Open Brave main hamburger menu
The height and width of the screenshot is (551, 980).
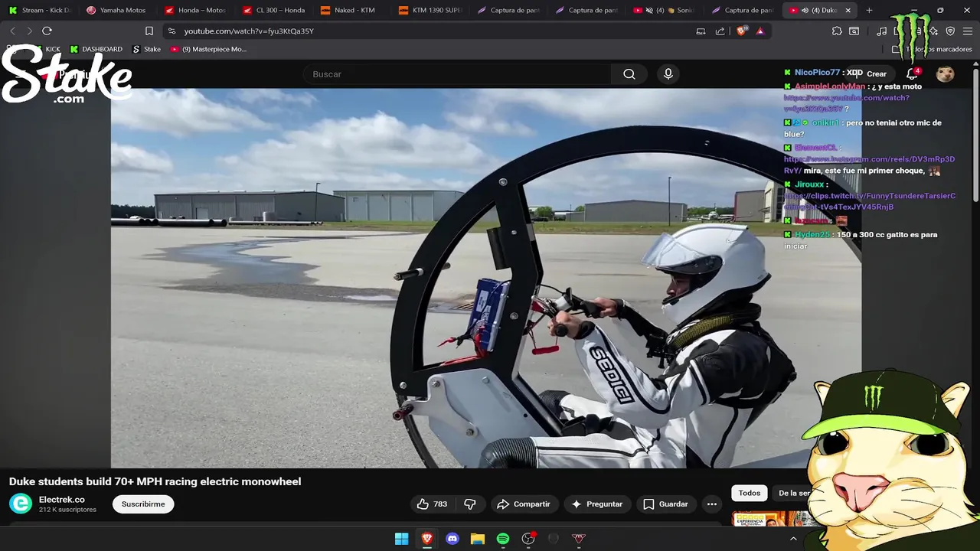click(968, 31)
